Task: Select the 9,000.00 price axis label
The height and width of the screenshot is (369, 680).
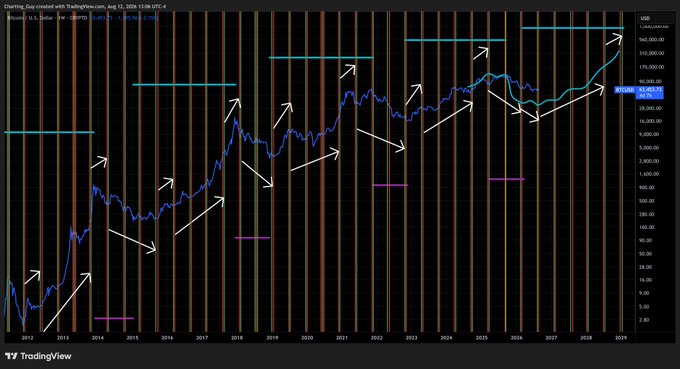Action: [650, 134]
